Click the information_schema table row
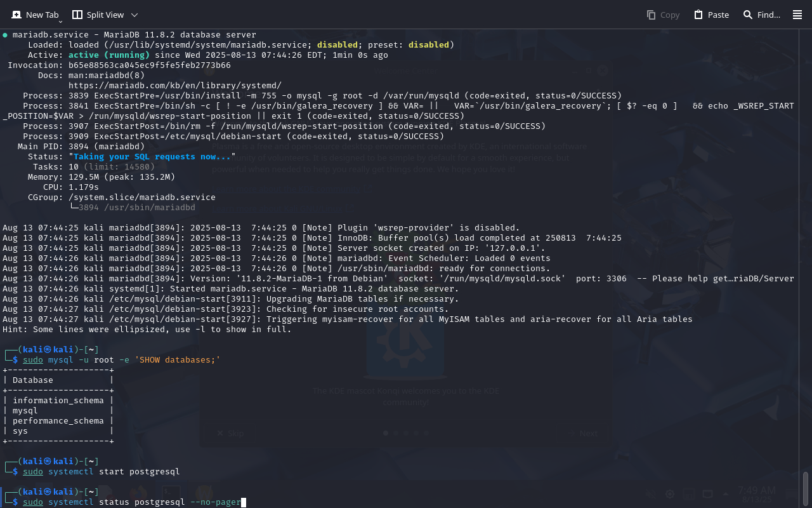The width and height of the screenshot is (812, 508). pos(58,401)
